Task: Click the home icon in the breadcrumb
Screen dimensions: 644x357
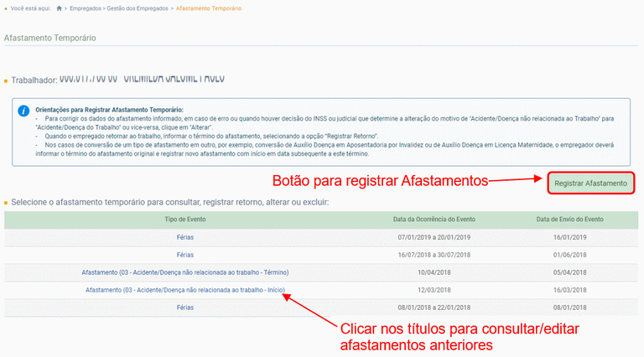Action: click(60, 8)
